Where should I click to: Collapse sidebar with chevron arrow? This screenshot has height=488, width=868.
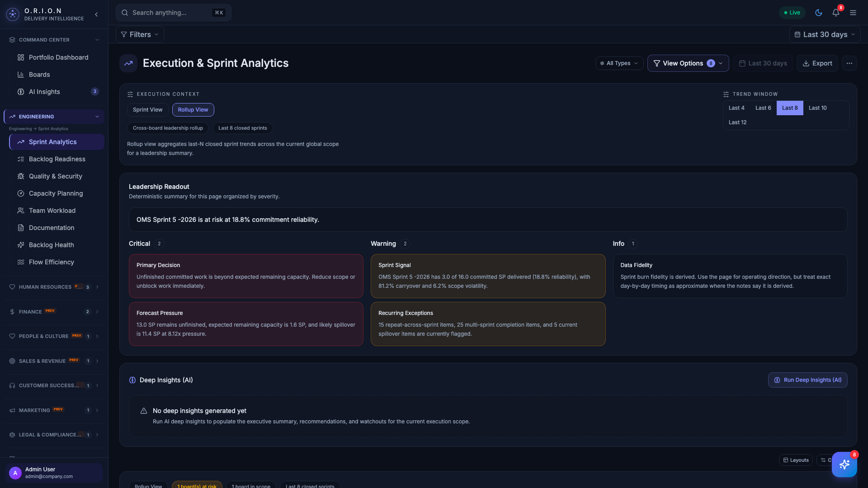(x=96, y=14)
